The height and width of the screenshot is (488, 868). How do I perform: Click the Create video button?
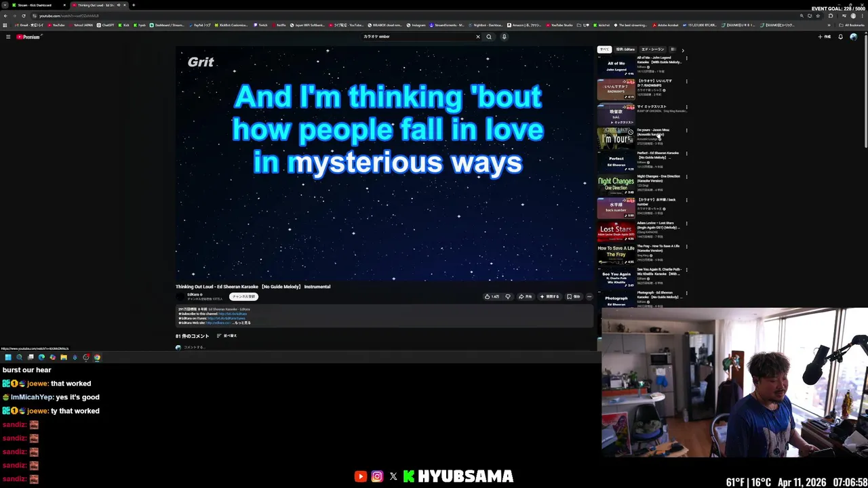[824, 37]
